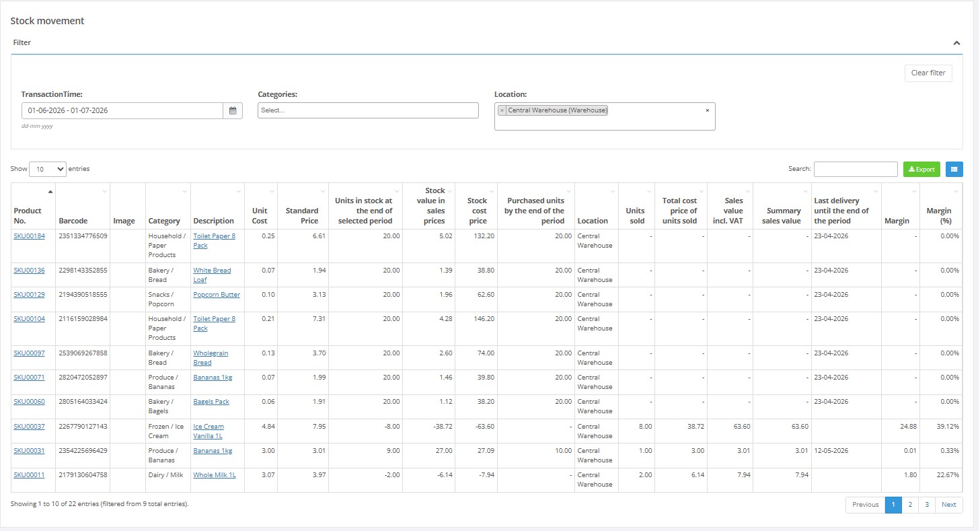Open product SKU00031 link
980x531 pixels.
tap(29, 451)
